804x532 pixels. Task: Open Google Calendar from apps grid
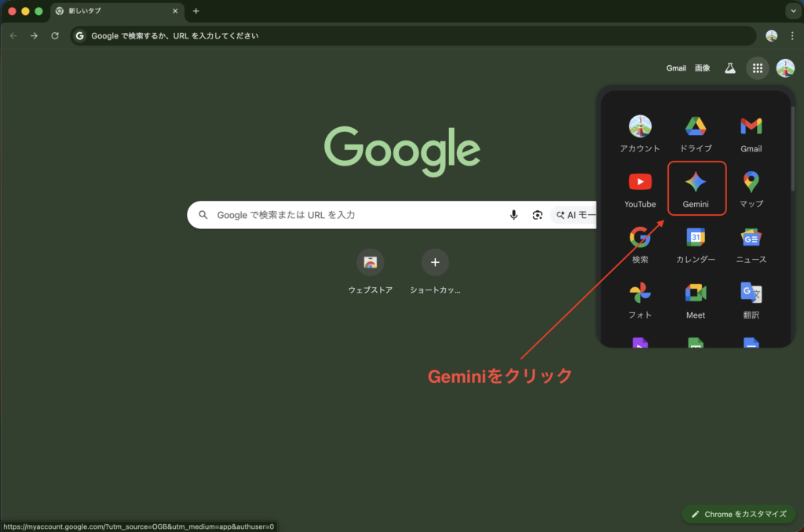tap(696, 243)
